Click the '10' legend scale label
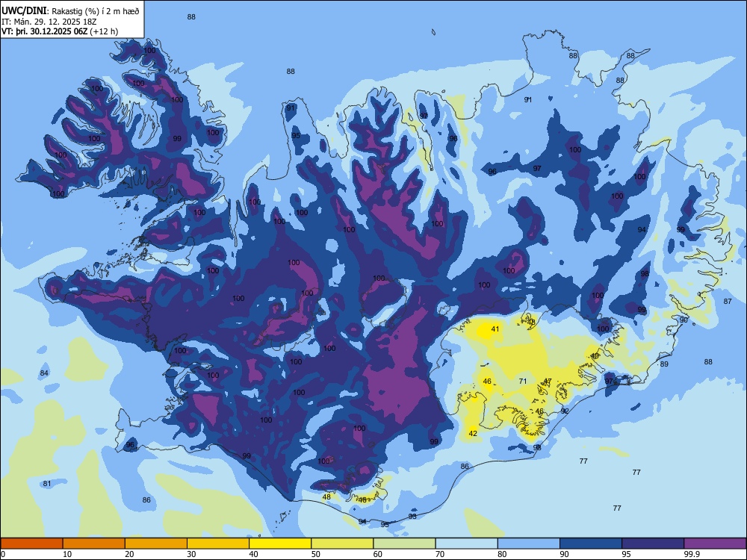747x560 pixels. [x=67, y=554]
